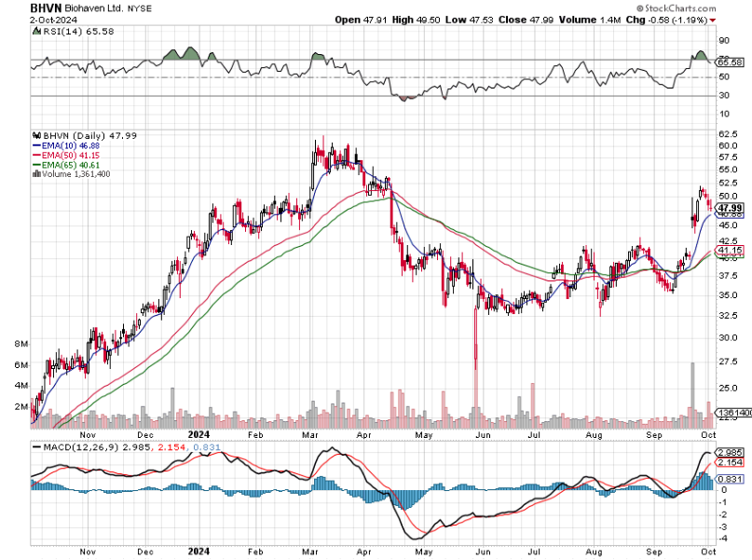This screenshot has width=752, height=560.
Task: Click the 10 level on the RSI axis
Action: coord(724,114)
